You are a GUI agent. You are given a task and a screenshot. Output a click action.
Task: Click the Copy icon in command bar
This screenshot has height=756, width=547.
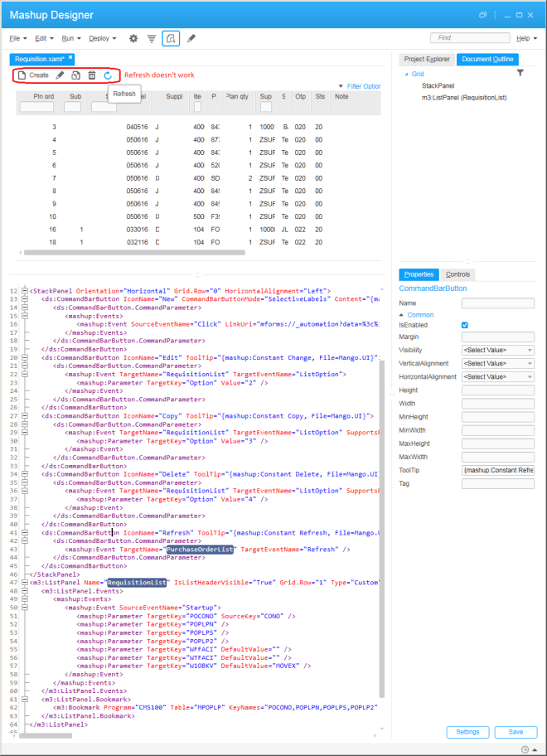75,75
